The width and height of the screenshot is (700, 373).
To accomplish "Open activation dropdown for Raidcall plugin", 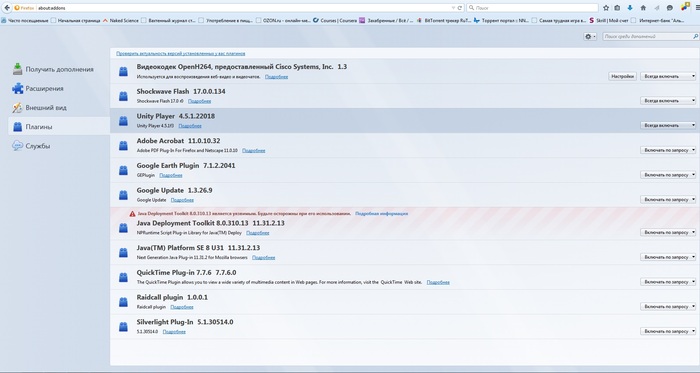I will click(x=668, y=307).
